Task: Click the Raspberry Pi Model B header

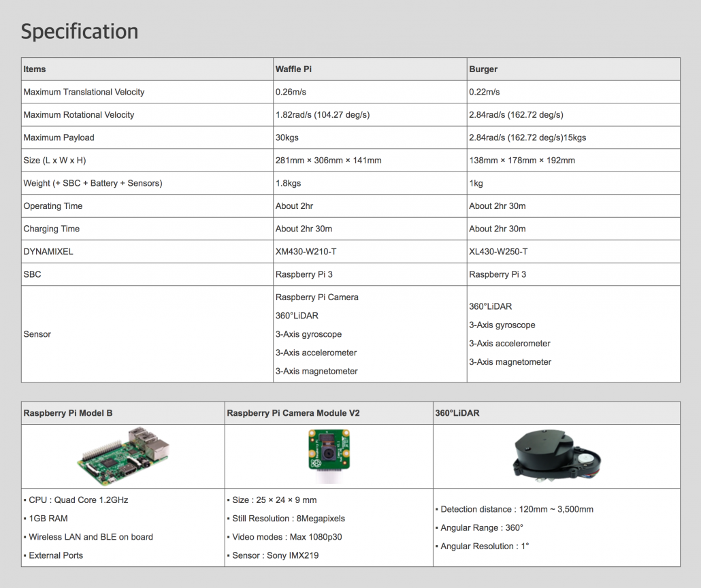Action: (x=68, y=413)
